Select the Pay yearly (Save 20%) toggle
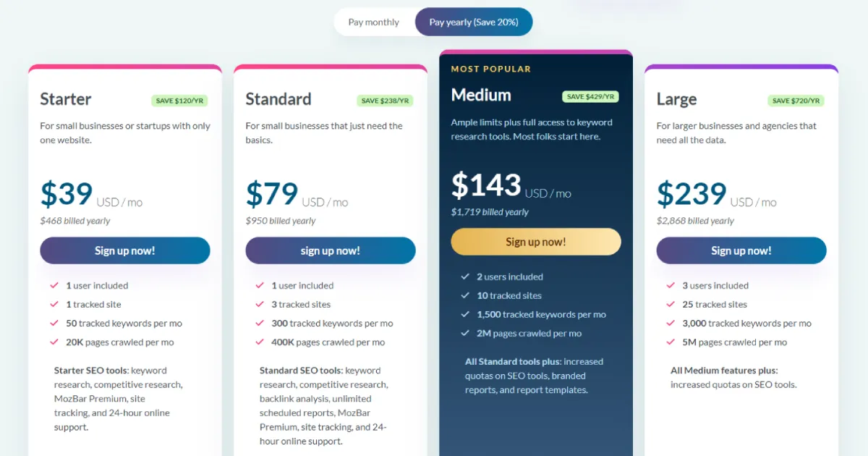868x456 pixels. click(x=473, y=22)
